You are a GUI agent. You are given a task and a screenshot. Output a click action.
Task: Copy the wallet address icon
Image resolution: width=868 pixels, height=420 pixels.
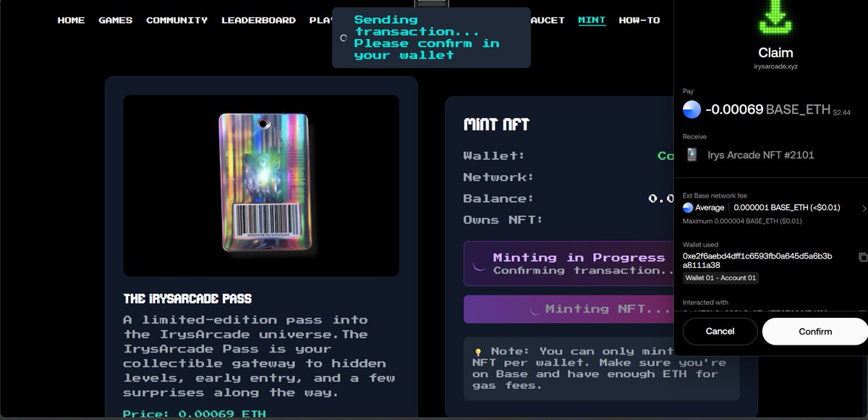[862, 257]
